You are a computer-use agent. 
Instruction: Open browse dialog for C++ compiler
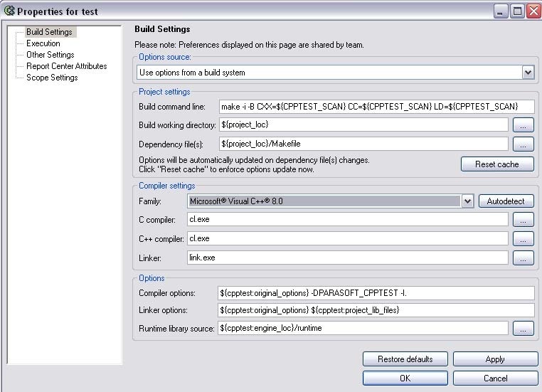coord(523,238)
